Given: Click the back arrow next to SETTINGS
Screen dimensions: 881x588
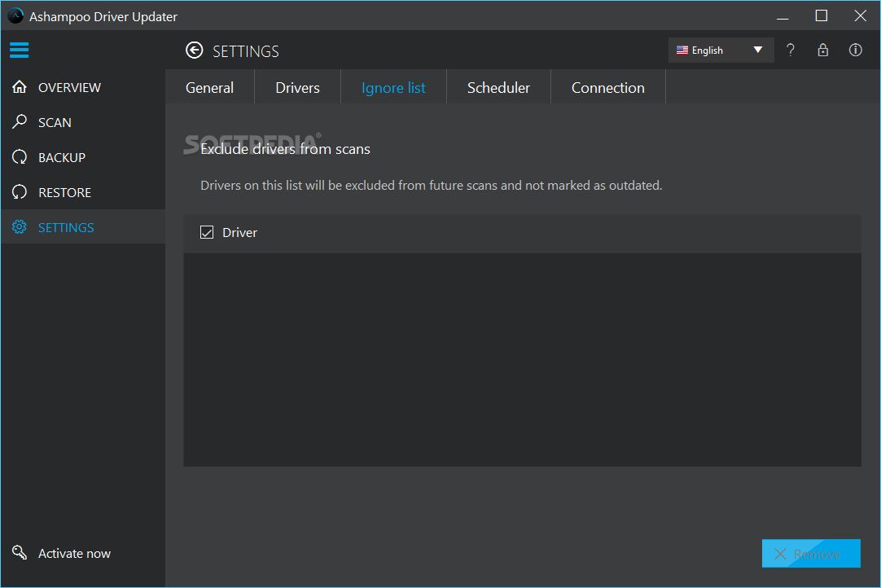Looking at the screenshot, I should (195, 50).
